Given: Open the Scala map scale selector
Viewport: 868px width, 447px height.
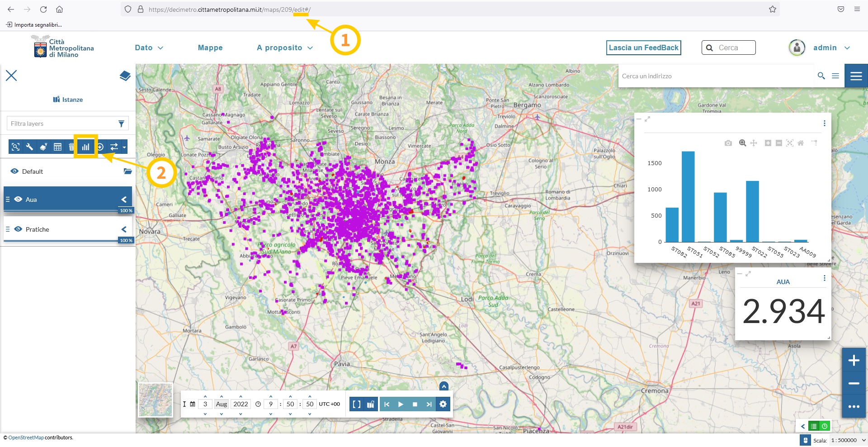Looking at the screenshot, I should point(848,440).
